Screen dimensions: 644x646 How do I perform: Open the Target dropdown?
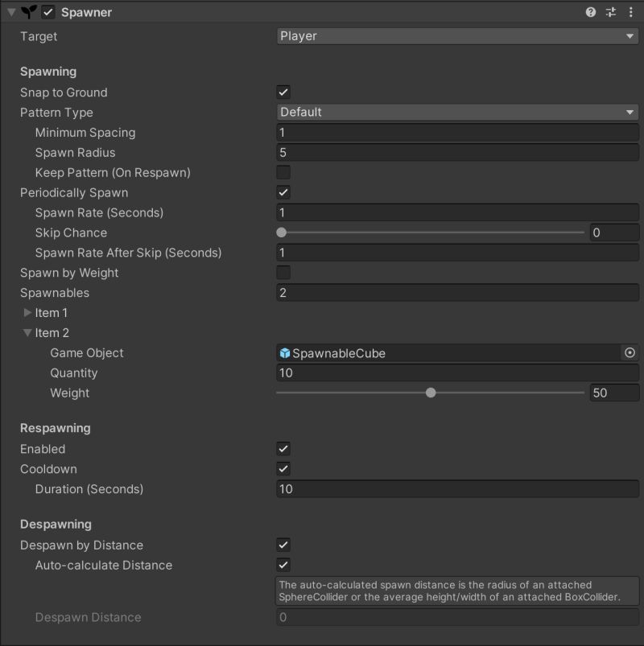pyautogui.click(x=456, y=36)
